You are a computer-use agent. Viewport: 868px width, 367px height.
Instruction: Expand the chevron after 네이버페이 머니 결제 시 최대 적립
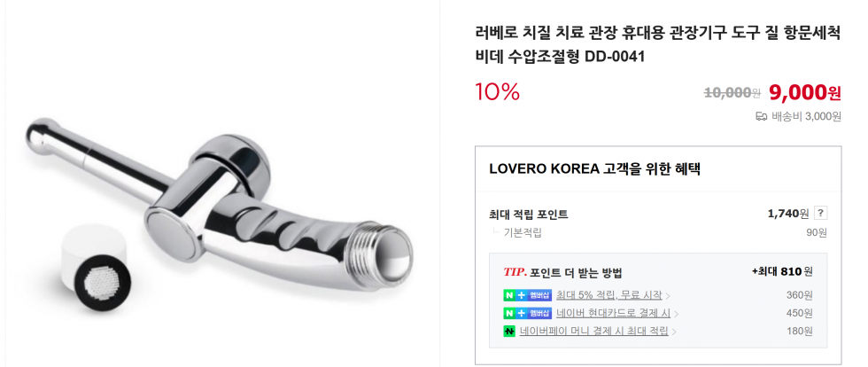(x=674, y=332)
